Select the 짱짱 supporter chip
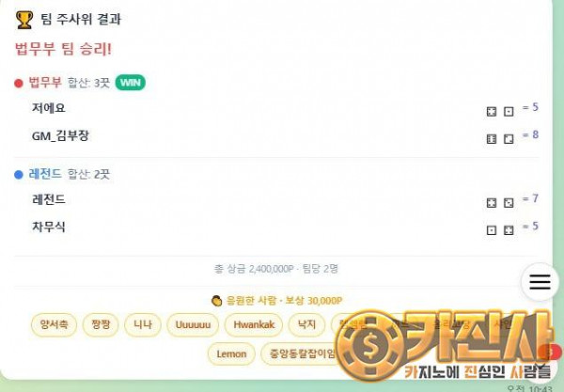 (101, 324)
